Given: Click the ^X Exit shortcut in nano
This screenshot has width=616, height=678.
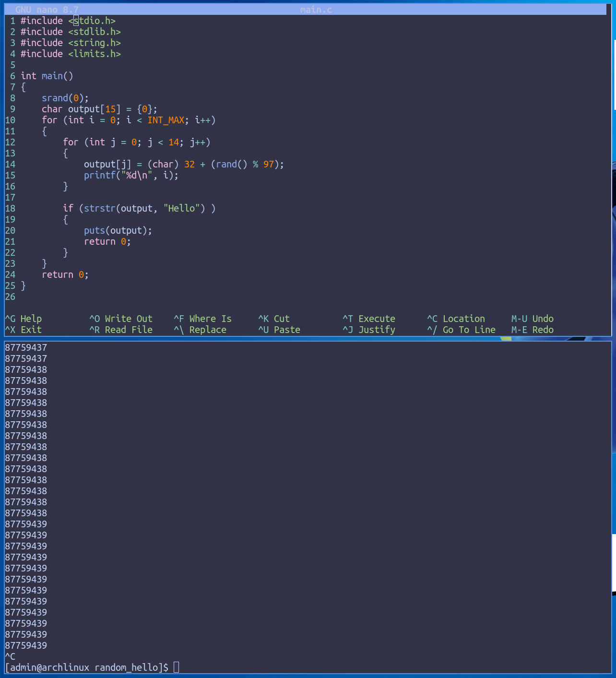Looking at the screenshot, I should [x=24, y=330].
